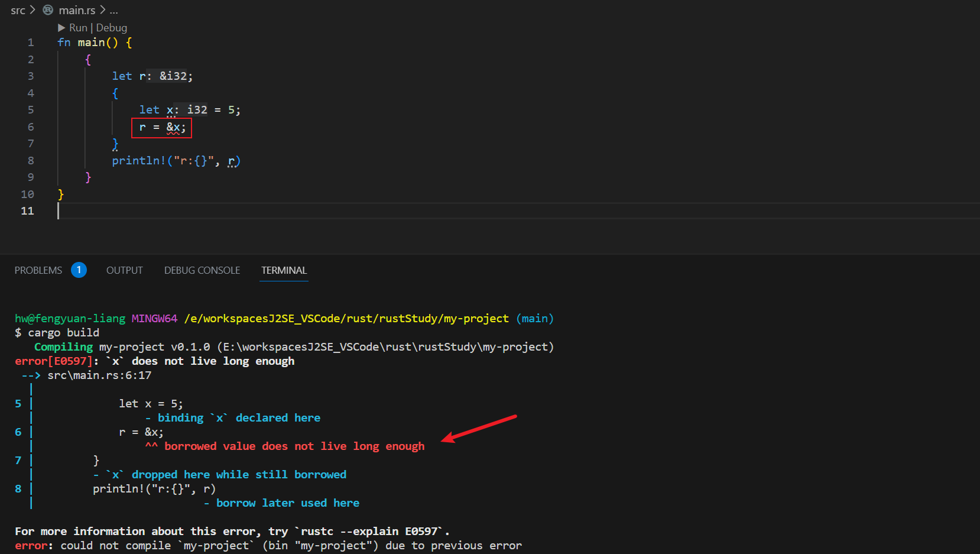Screen dimensions: 980x554
Task: Click 'hw@fengyuan-liang' in terminal prompt
Action: [x=70, y=319]
